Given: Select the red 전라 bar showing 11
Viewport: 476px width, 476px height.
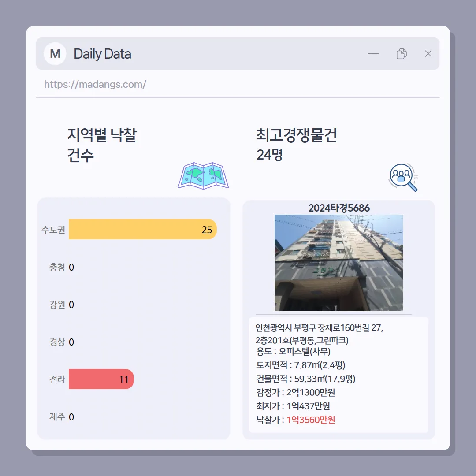Looking at the screenshot, I should 101,379.
